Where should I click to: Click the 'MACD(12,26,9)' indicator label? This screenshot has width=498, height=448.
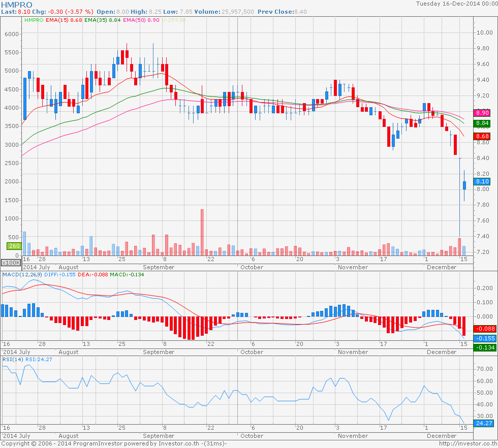[x=22, y=274]
